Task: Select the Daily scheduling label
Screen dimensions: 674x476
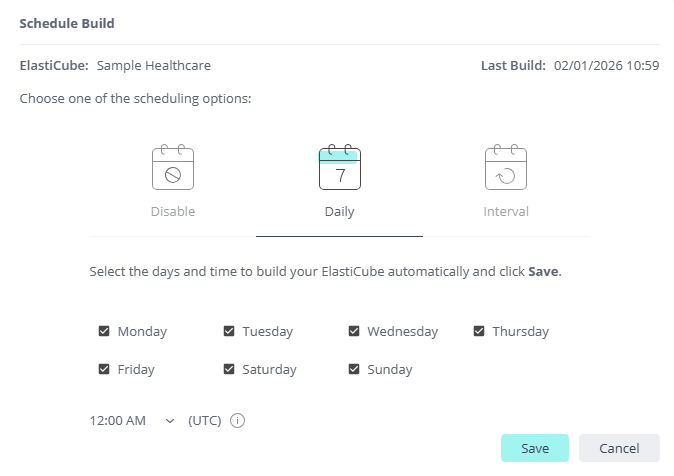Action: pyautogui.click(x=339, y=212)
